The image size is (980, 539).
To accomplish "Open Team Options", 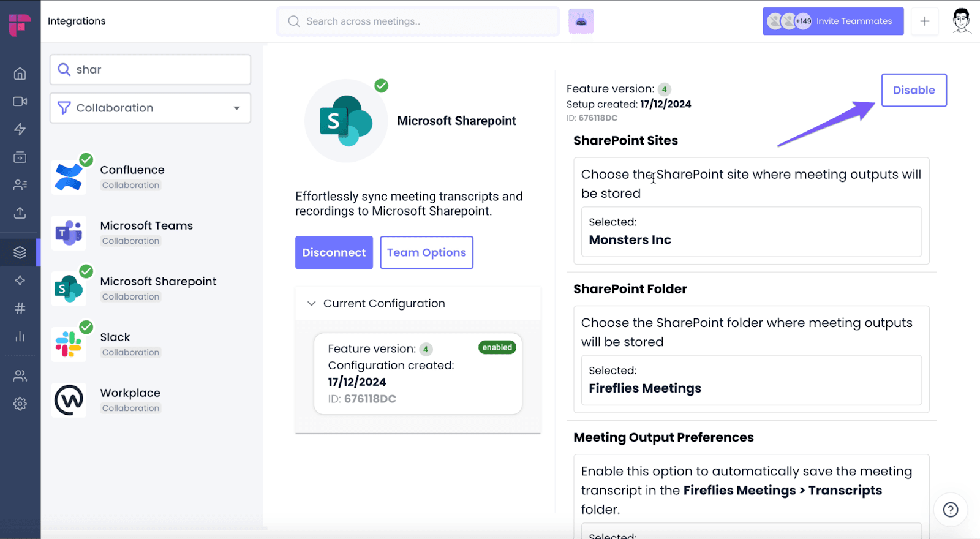I will click(426, 252).
